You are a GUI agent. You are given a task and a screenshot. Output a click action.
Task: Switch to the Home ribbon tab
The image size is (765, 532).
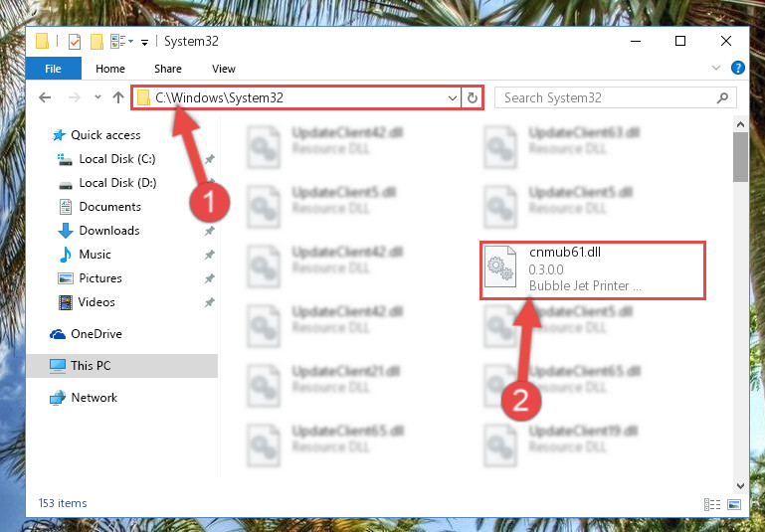tap(110, 69)
